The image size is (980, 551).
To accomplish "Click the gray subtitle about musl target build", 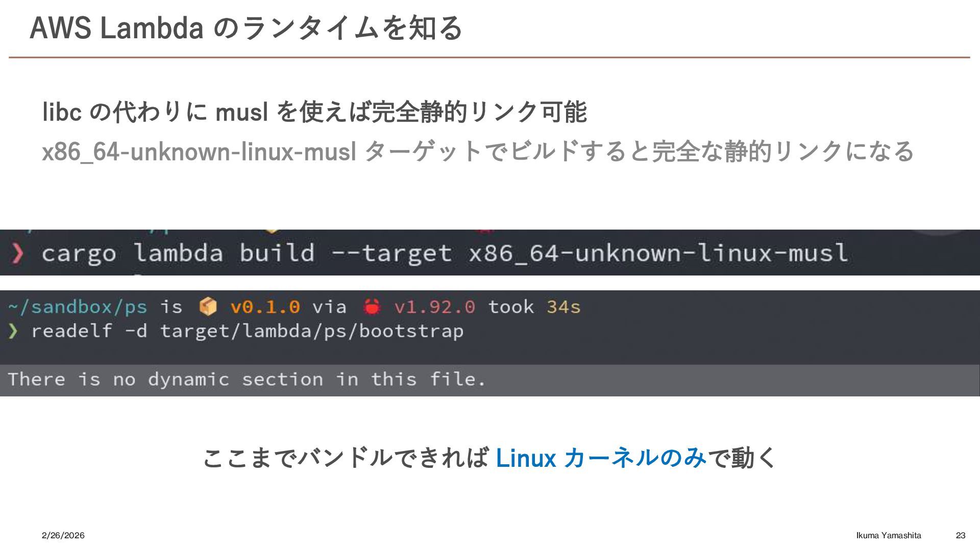I will pos(477,152).
